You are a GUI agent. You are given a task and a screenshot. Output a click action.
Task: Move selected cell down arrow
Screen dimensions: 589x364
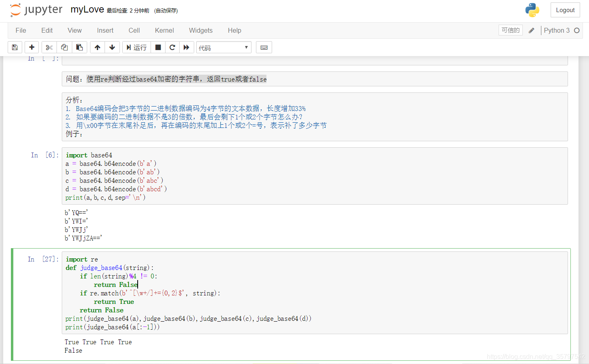[x=112, y=47]
